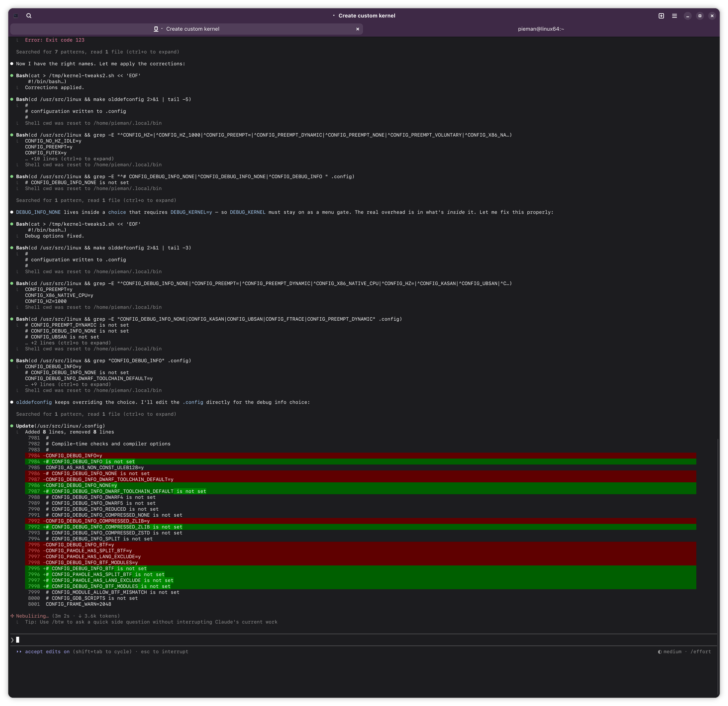This screenshot has height=706, width=728.
Task: Expand 'Searched for 7 patterns' summary line
Action: 97,52
